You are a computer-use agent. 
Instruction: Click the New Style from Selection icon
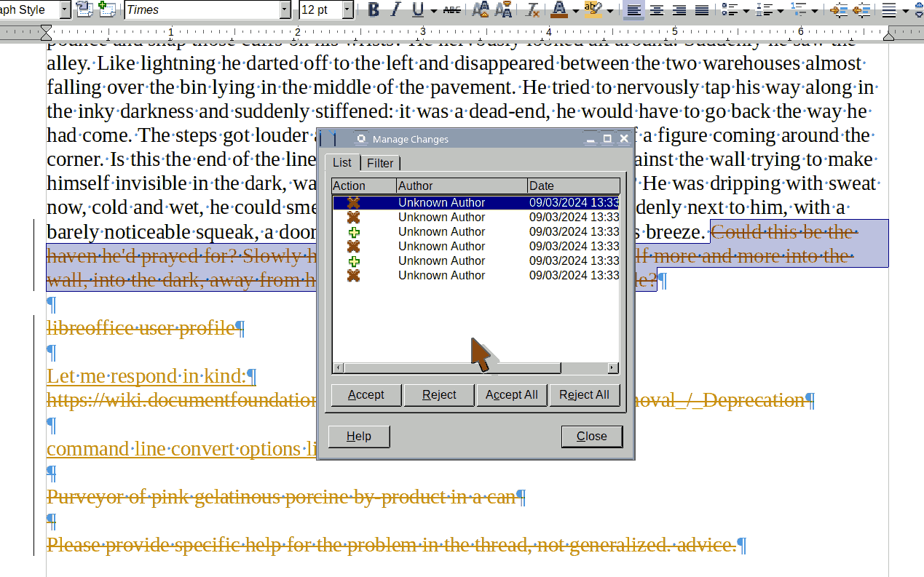point(106,9)
